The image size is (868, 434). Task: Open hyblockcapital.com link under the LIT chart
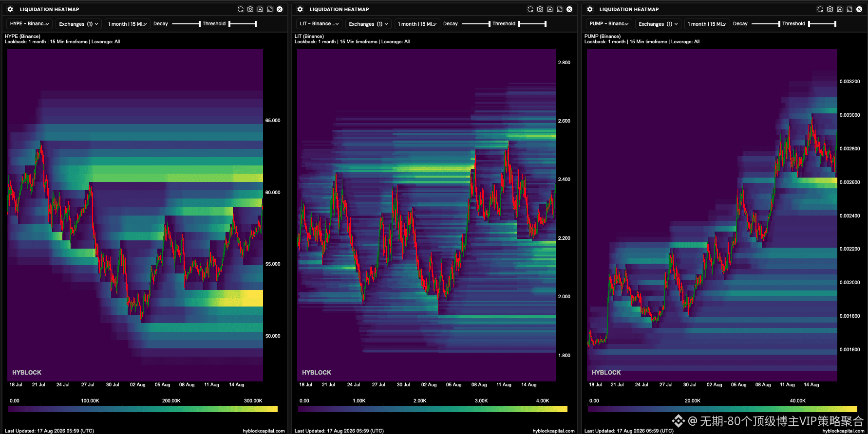[x=553, y=431]
